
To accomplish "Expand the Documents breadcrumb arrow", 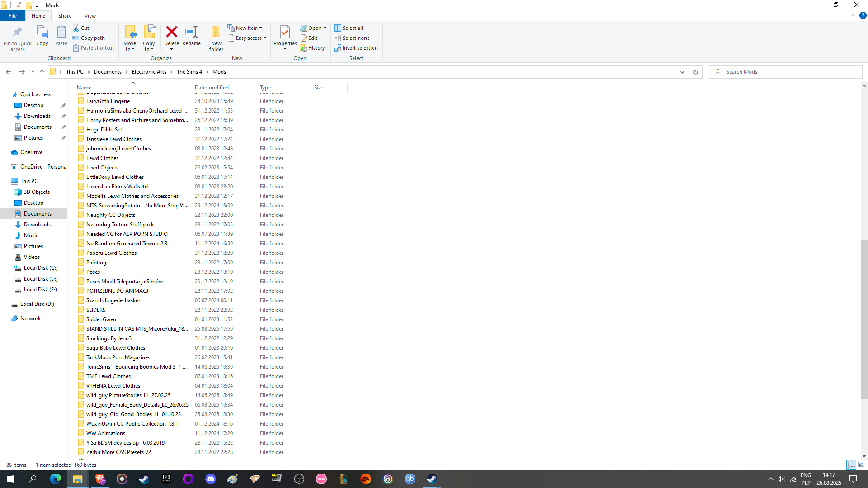I will pos(127,72).
